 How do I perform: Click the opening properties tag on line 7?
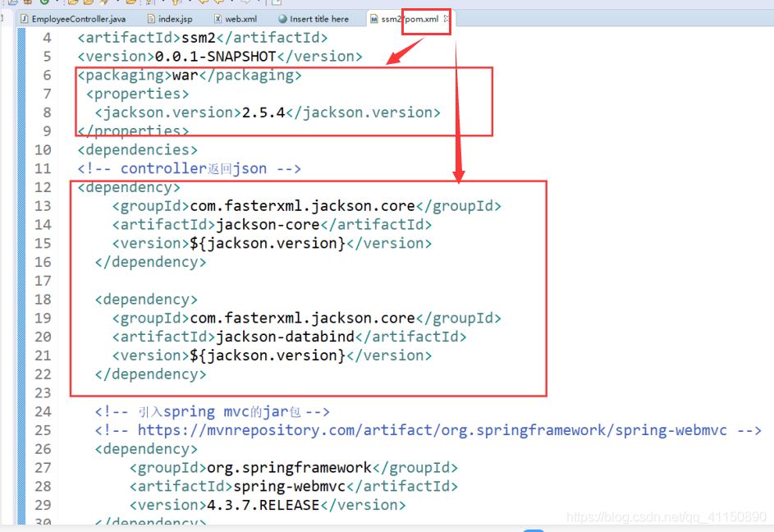point(138,94)
